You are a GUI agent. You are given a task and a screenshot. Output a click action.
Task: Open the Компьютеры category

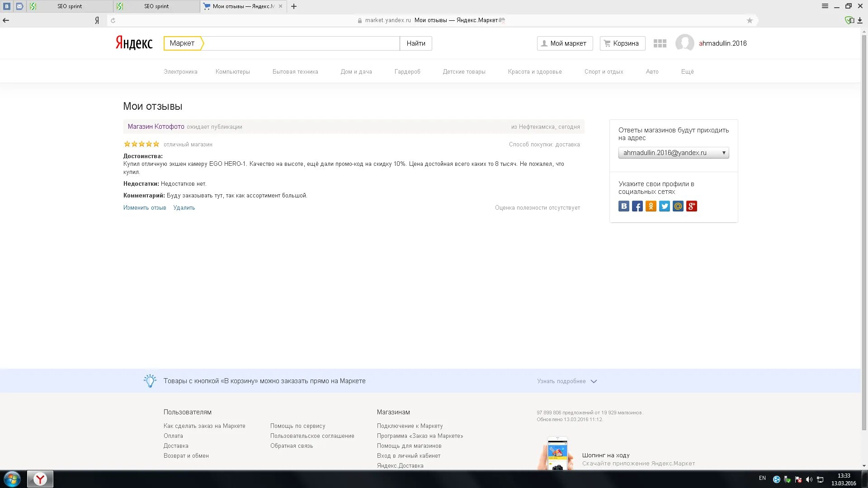(232, 72)
